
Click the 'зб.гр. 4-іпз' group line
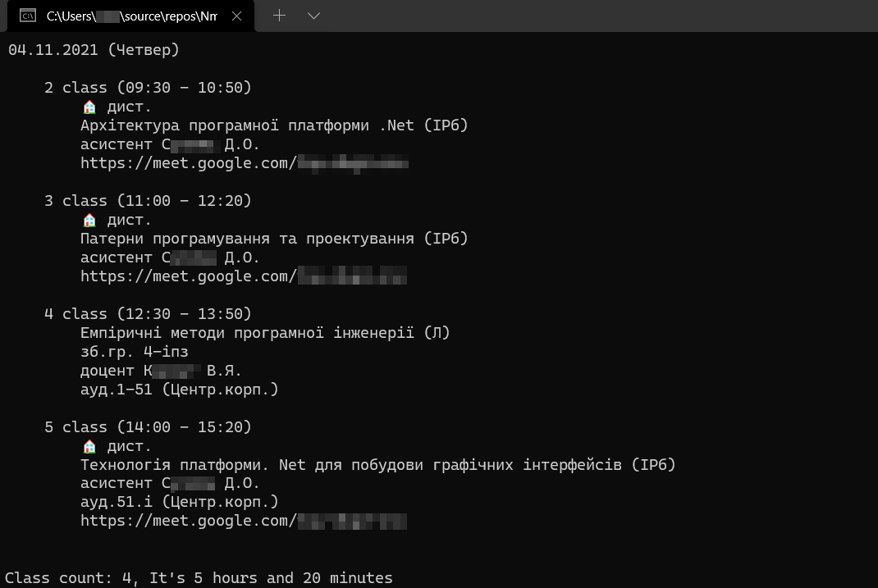[135, 352]
